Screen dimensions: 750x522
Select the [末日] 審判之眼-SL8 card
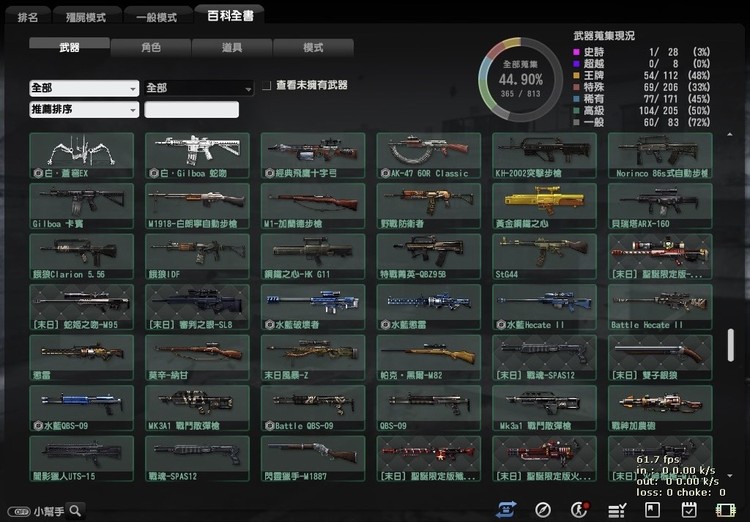tap(197, 307)
